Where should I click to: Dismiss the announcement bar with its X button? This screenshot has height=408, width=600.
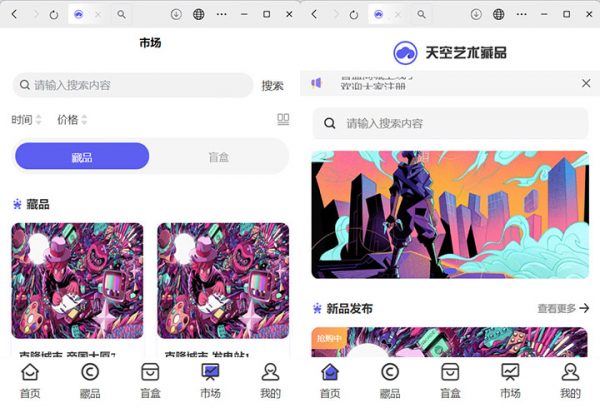coord(586,83)
